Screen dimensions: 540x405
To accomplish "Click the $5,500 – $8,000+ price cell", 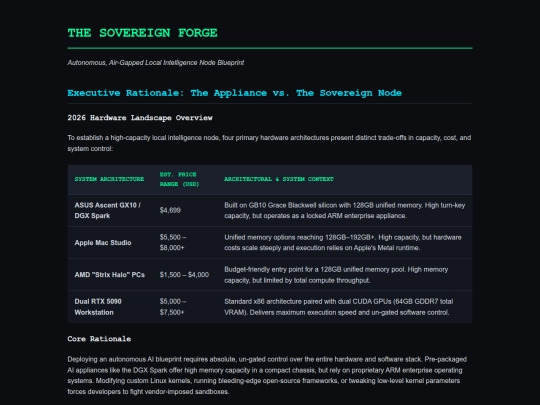I will click(x=185, y=243).
